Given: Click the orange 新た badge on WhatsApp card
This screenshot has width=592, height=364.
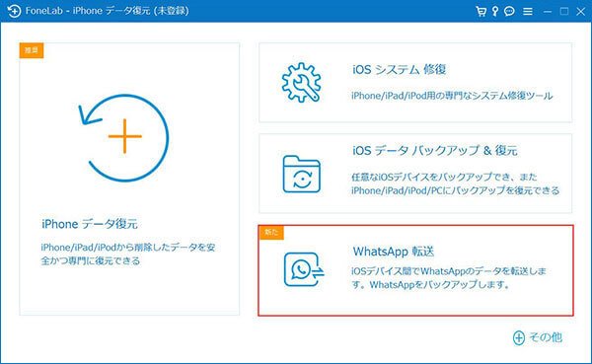Looking at the screenshot, I should click(271, 232).
